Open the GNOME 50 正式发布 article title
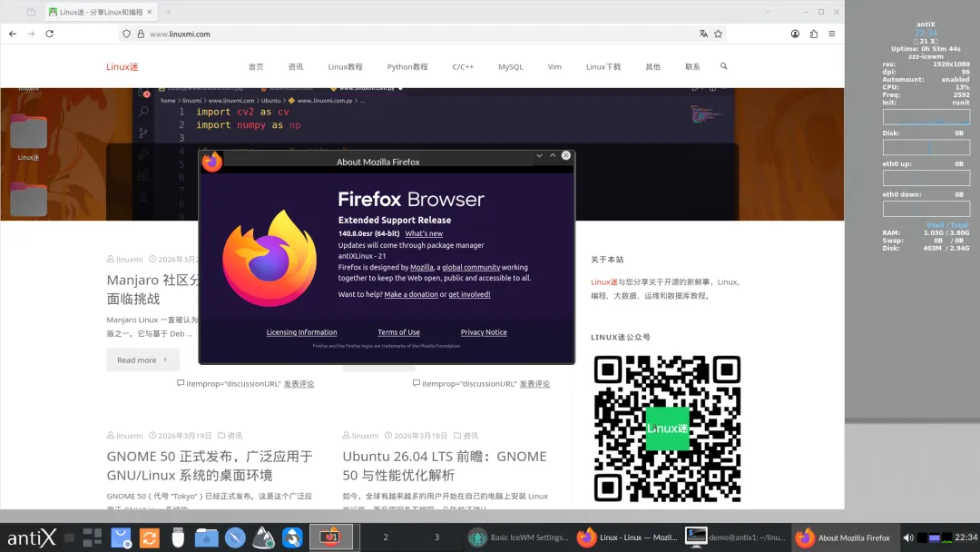 (210, 466)
